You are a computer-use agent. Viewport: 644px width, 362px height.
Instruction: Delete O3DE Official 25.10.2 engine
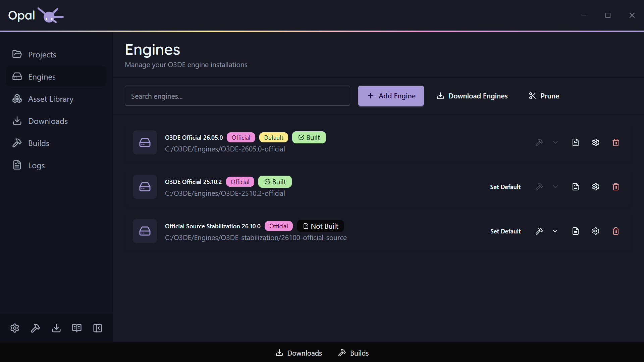(x=616, y=187)
